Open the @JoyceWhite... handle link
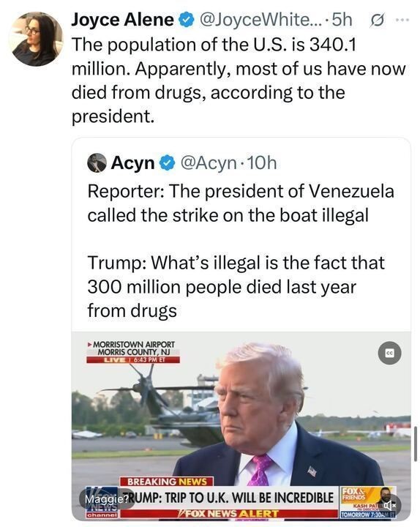The image size is (420, 527). pyautogui.click(x=258, y=20)
